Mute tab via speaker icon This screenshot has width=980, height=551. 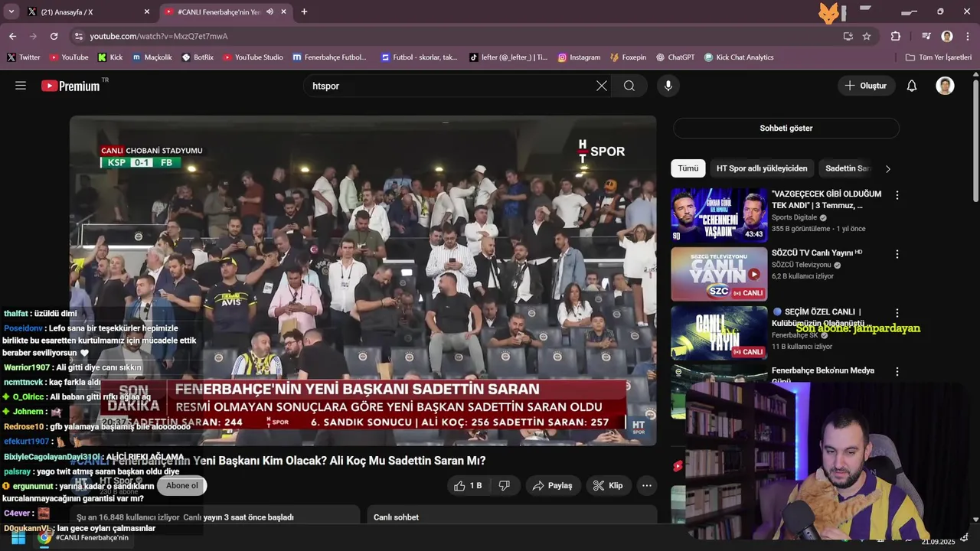[269, 11]
